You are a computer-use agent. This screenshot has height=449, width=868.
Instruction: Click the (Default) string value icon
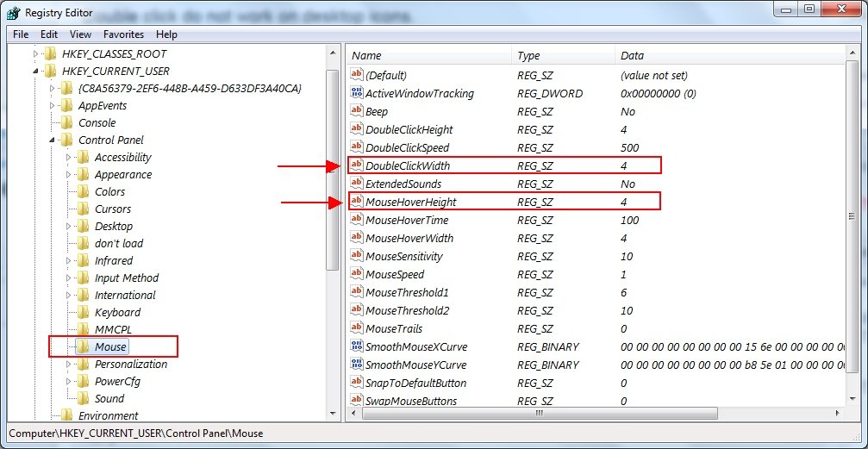point(357,75)
